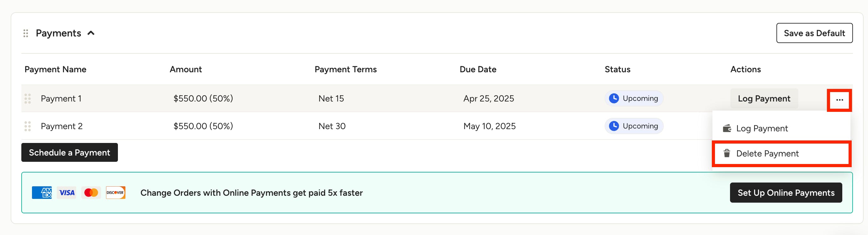The image size is (868, 235).
Task: Click the Mastercard logo icon
Action: 91,193
